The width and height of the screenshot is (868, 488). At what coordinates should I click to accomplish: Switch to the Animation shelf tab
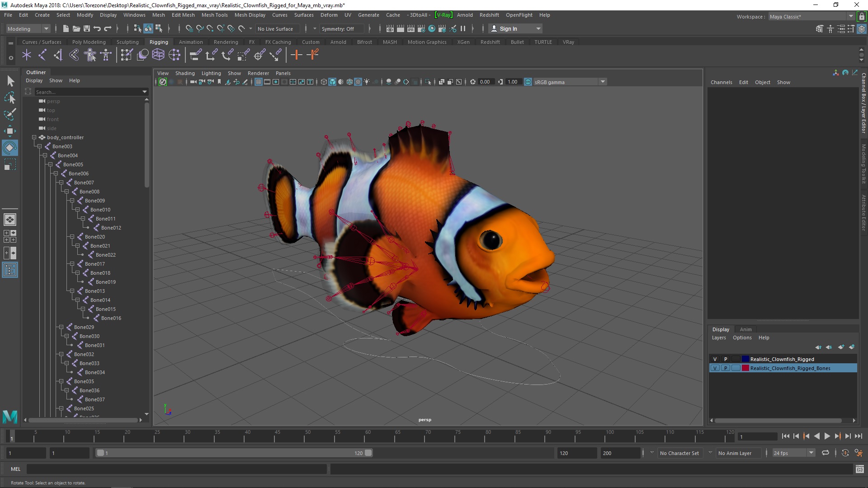click(x=191, y=42)
